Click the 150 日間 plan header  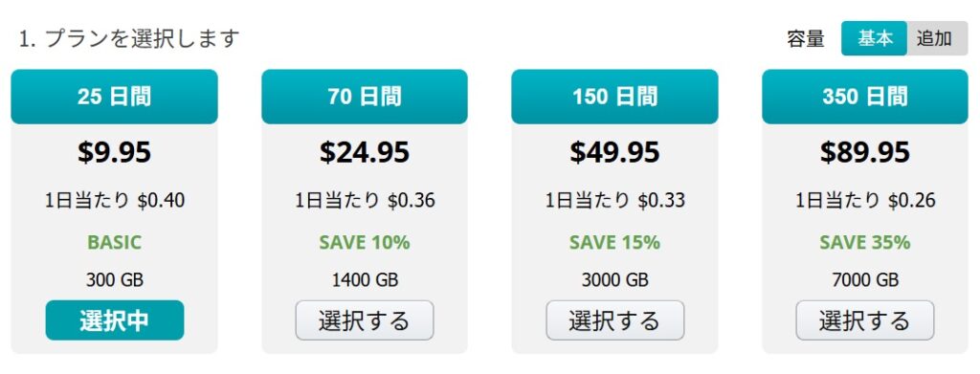tap(615, 97)
